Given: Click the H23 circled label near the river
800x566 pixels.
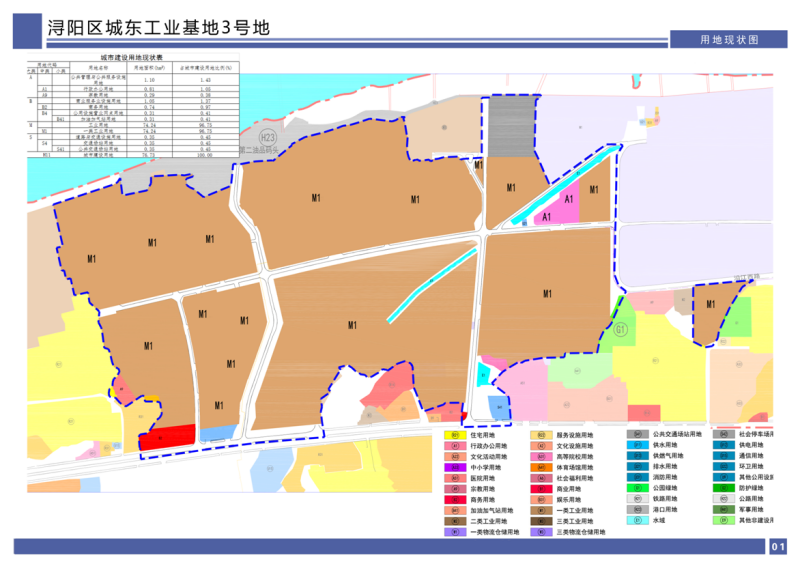Looking at the screenshot, I should (x=267, y=136).
